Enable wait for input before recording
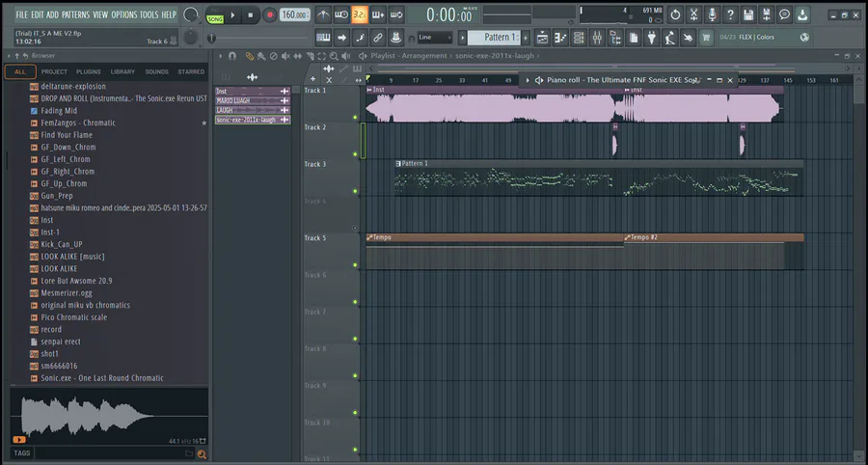 [x=341, y=14]
